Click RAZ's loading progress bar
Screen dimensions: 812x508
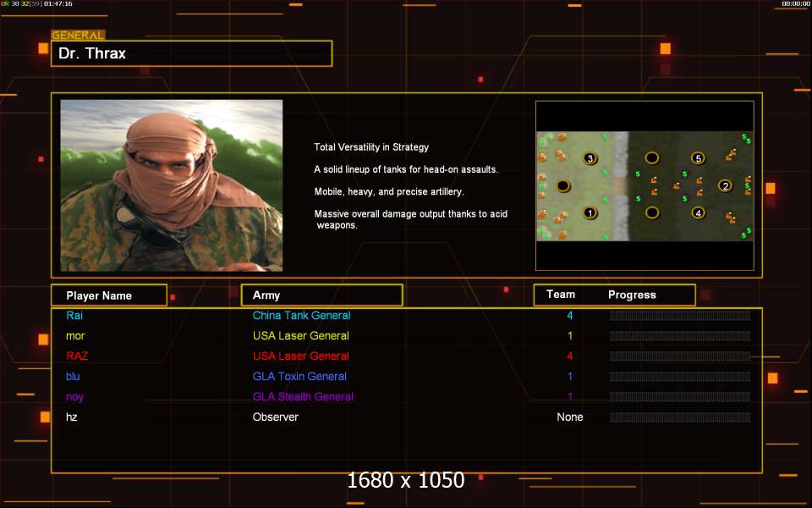pos(680,356)
